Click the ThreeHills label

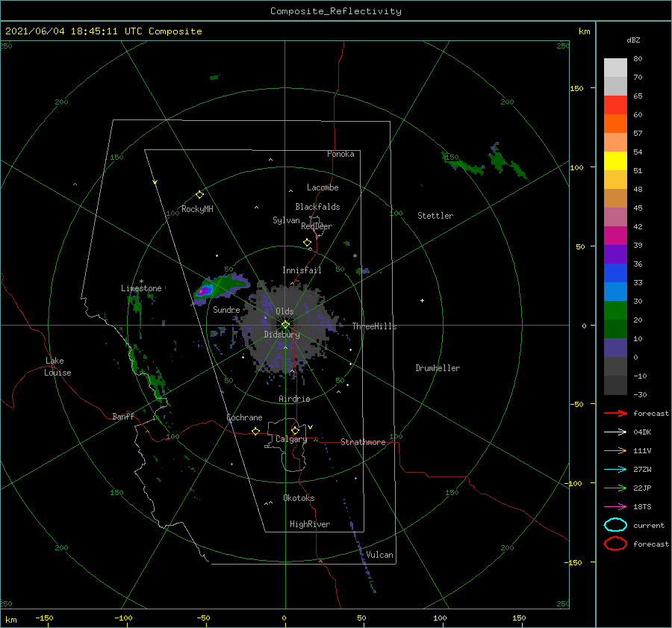click(375, 326)
